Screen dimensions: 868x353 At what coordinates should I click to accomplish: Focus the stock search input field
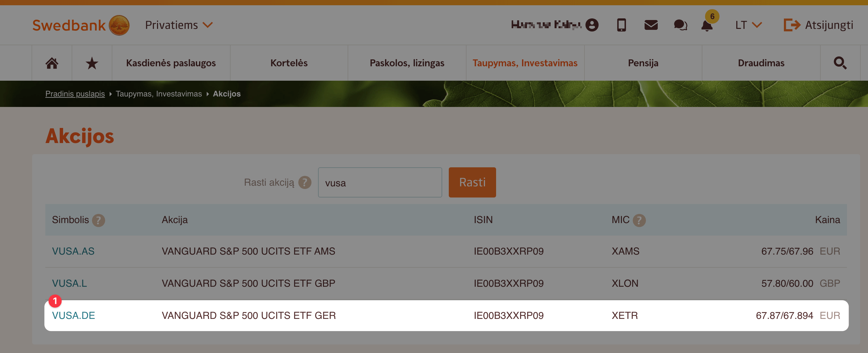(380, 182)
